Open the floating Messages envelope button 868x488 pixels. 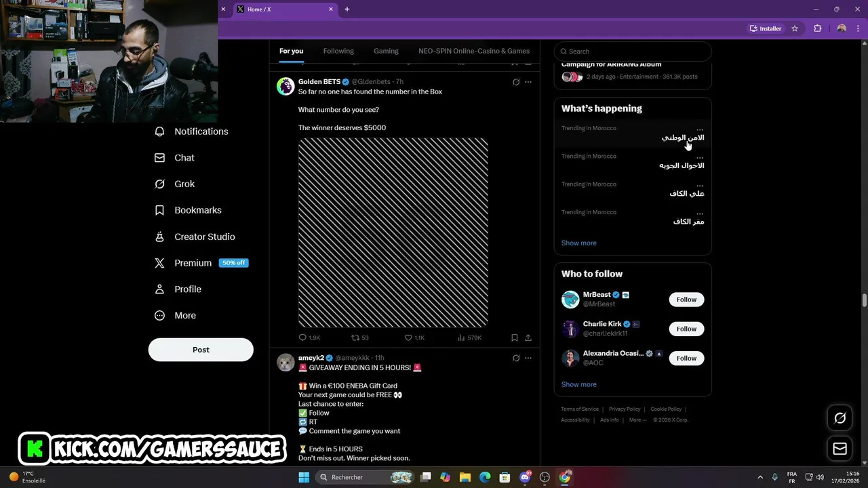click(x=840, y=449)
